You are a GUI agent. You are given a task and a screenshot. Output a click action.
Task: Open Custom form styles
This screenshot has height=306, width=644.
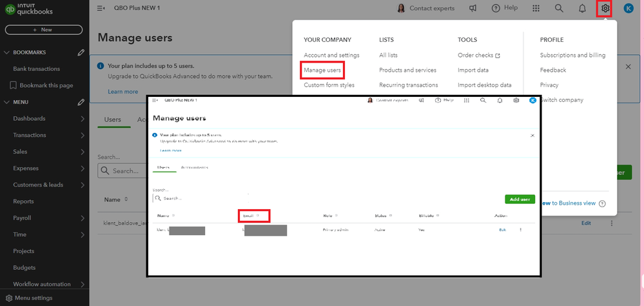coord(329,85)
